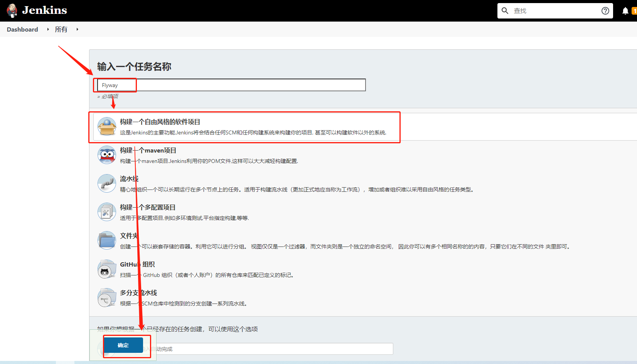Click the Maven project owl icon
Screen dimensions: 637x364
pyautogui.click(x=107, y=155)
